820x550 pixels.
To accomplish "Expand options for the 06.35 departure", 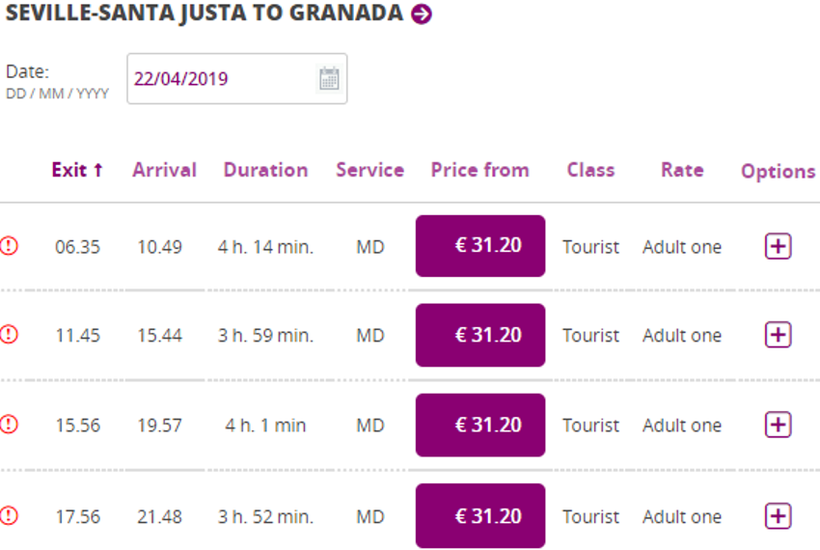I will coord(778,246).
